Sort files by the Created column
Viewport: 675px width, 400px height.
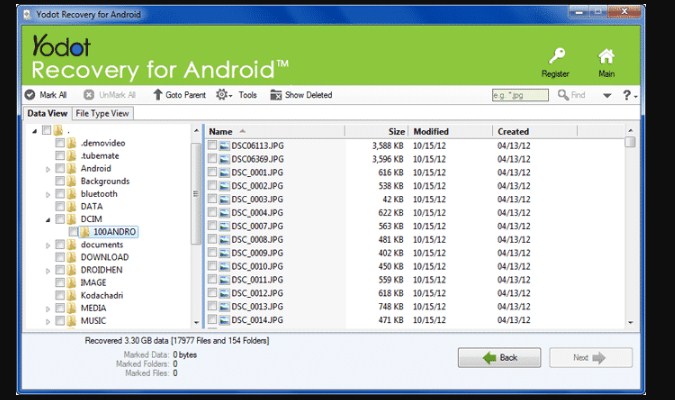(x=535, y=131)
